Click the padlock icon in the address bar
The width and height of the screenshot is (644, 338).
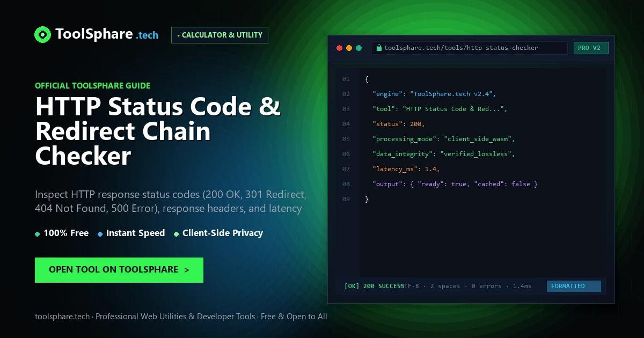click(379, 48)
